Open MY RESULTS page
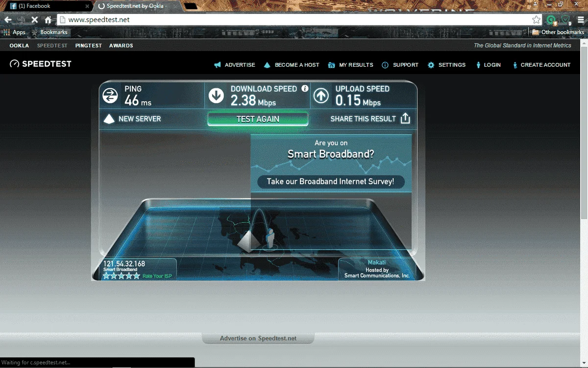 point(351,65)
